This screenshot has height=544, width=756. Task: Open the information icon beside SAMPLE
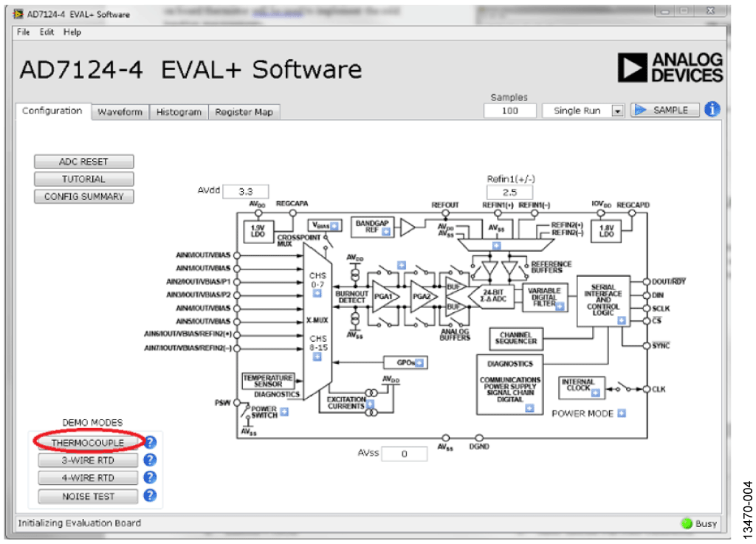pyautogui.click(x=712, y=109)
